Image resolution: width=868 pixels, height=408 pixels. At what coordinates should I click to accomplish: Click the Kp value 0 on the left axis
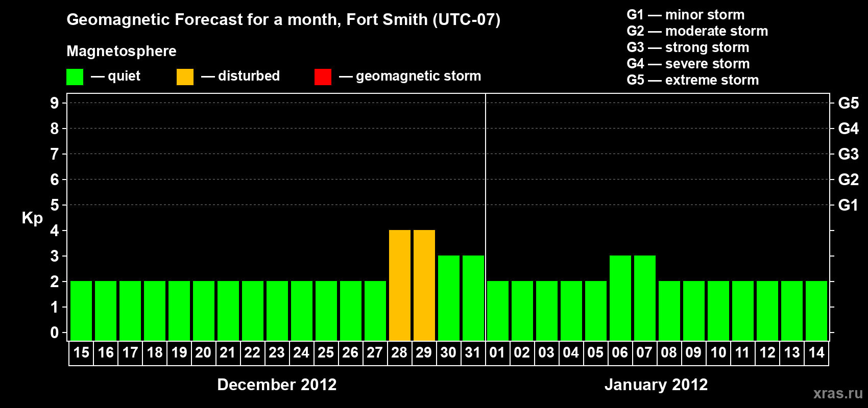pos(55,333)
